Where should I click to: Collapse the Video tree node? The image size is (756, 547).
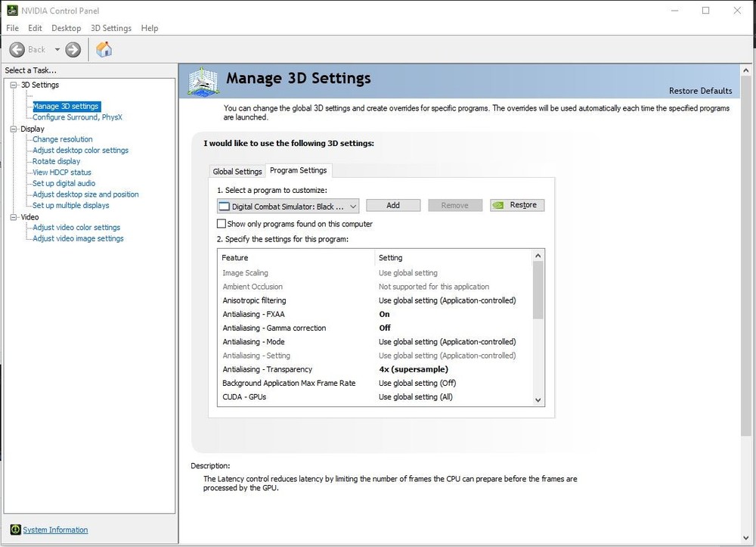tap(14, 217)
